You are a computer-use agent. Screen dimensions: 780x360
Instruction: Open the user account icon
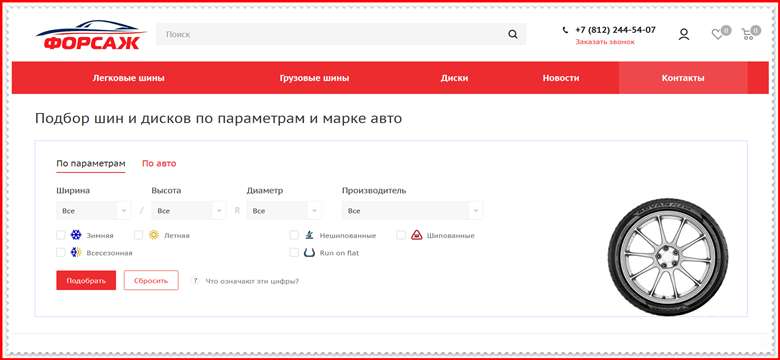click(x=684, y=34)
